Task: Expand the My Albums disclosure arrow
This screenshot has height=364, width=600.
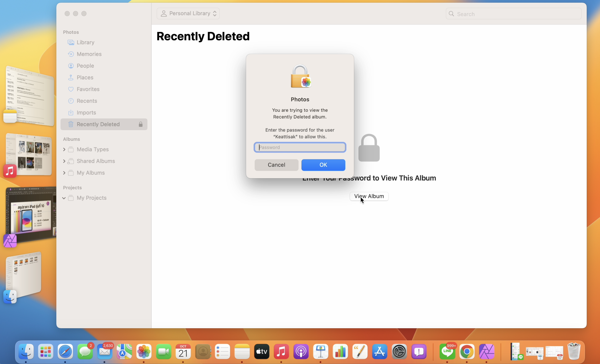Action: coord(64,173)
